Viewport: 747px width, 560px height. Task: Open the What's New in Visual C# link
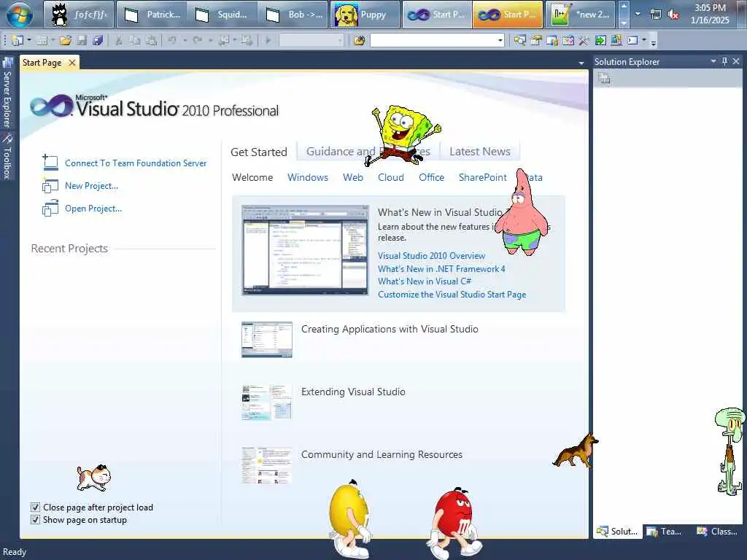tap(425, 281)
